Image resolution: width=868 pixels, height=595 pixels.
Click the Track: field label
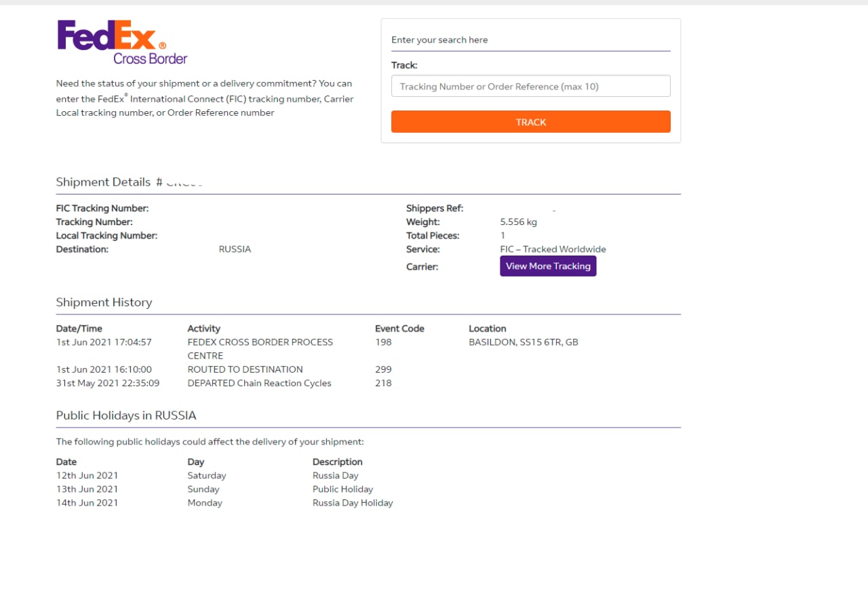[404, 66]
